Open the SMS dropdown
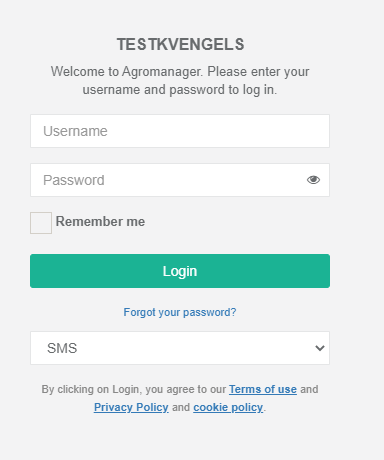This screenshot has height=460, width=384. coord(180,348)
